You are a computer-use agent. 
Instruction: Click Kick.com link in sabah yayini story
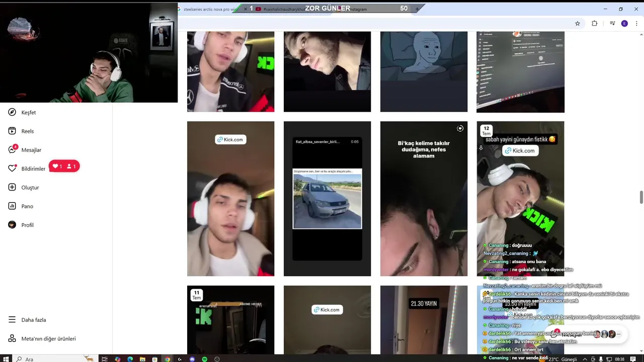pyautogui.click(x=520, y=150)
